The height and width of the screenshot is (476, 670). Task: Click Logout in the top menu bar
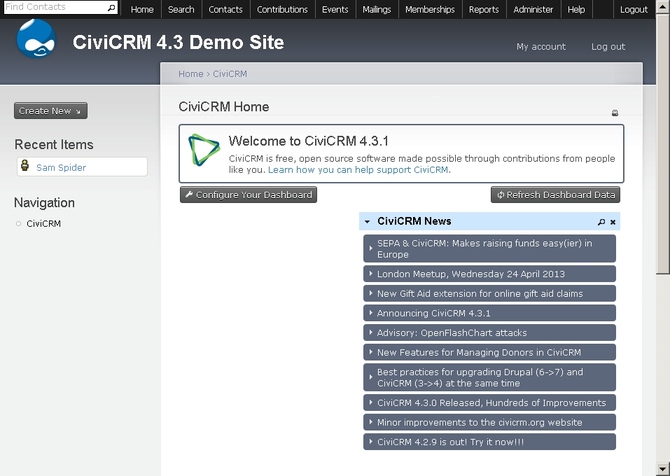click(x=634, y=9)
